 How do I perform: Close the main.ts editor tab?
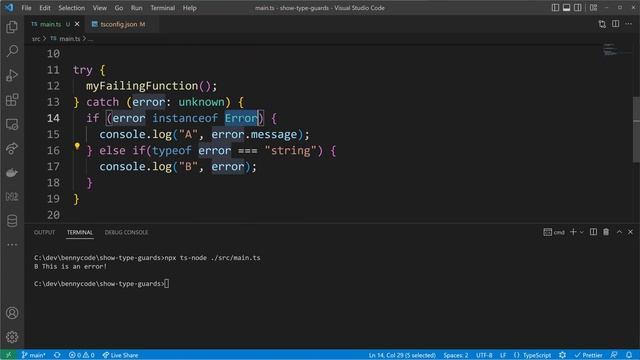pyautogui.click(x=77, y=24)
